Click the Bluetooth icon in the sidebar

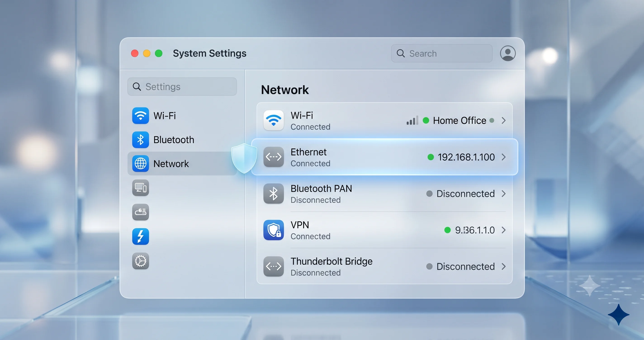click(140, 140)
